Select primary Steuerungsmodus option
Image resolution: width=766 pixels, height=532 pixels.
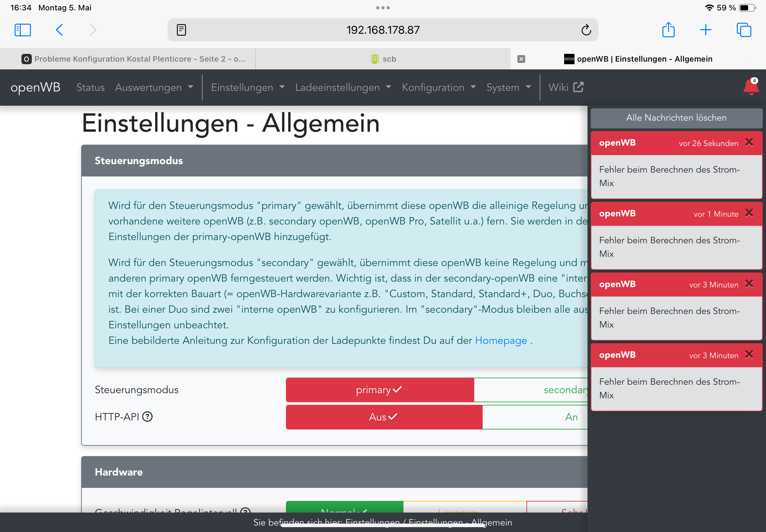(379, 390)
